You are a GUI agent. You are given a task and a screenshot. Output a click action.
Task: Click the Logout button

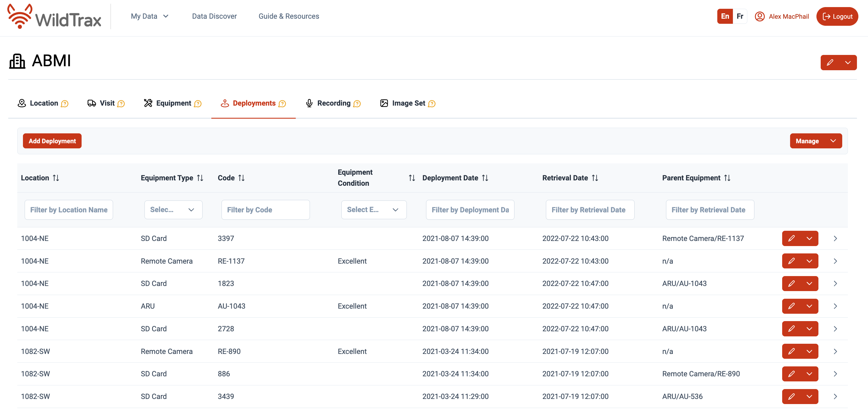(x=837, y=16)
